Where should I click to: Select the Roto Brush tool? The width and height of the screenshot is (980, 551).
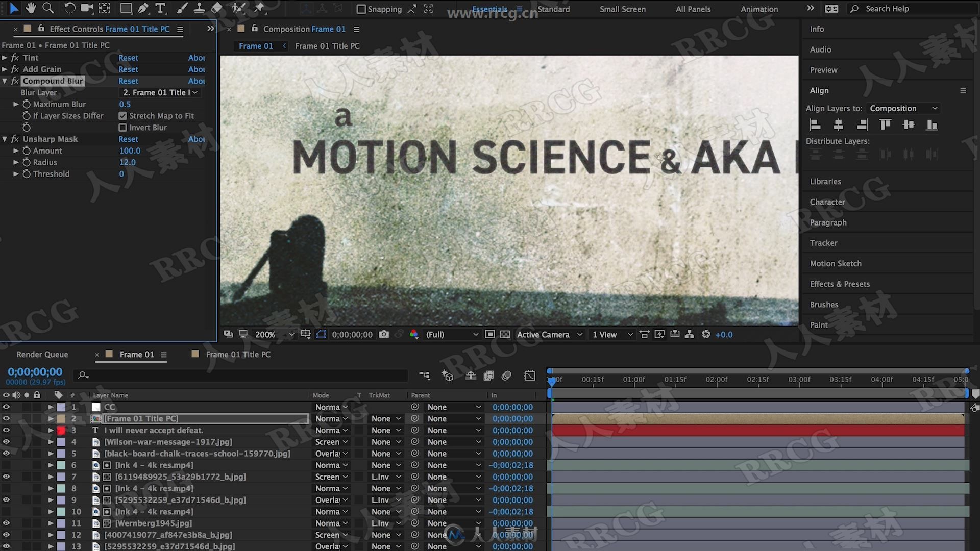pos(238,8)
